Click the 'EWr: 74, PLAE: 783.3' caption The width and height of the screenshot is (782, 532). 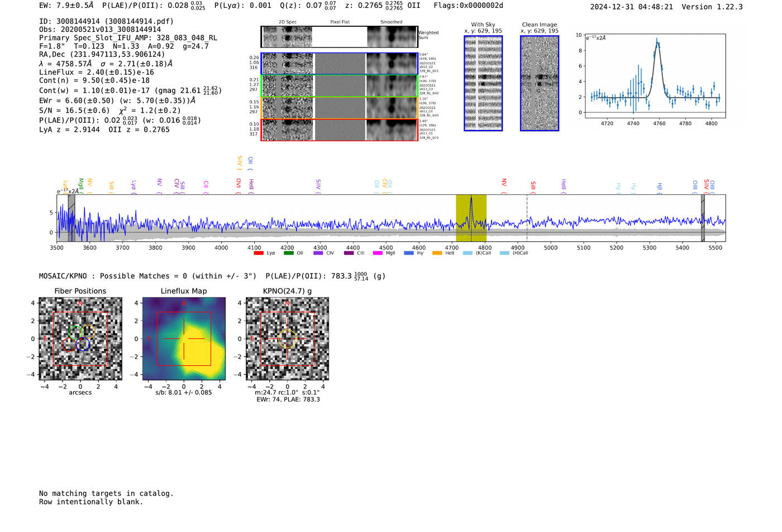click(288, 400)
